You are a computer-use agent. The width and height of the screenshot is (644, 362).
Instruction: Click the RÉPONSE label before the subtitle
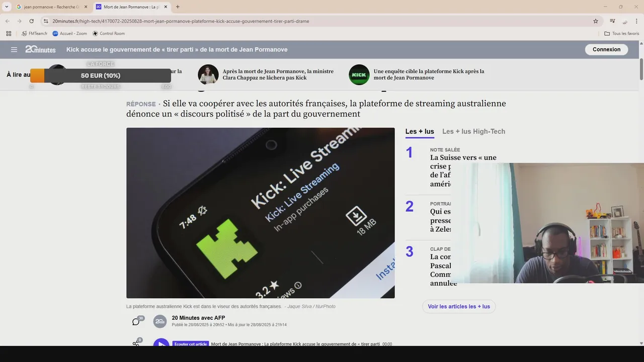click(141, 104)
